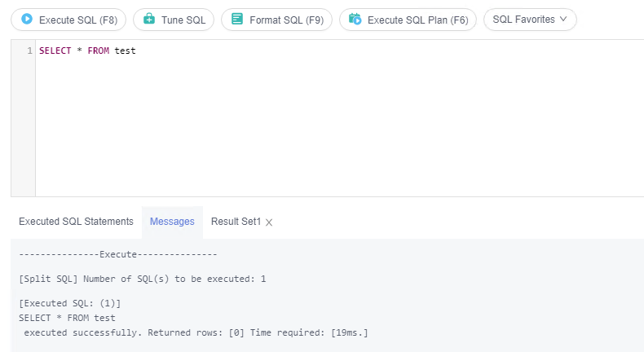Viewport: 644px width, 352px height.
Task: Click the Format SQL document icon
Action: tap(237, 19)
